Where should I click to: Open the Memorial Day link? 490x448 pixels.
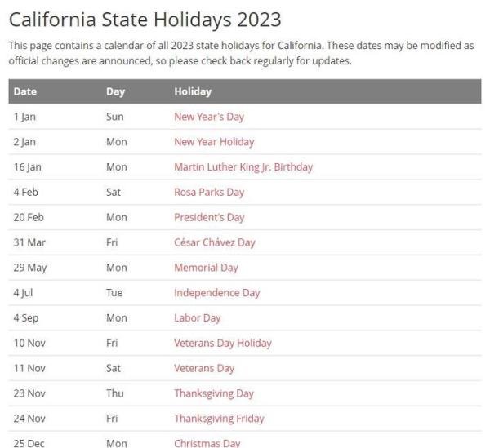pos(206,268)
